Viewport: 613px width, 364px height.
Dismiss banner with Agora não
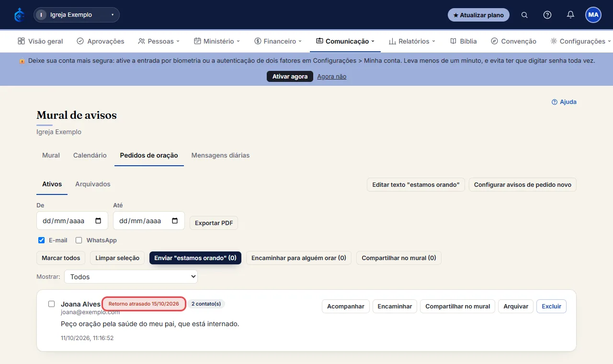(x=331, y=77)
